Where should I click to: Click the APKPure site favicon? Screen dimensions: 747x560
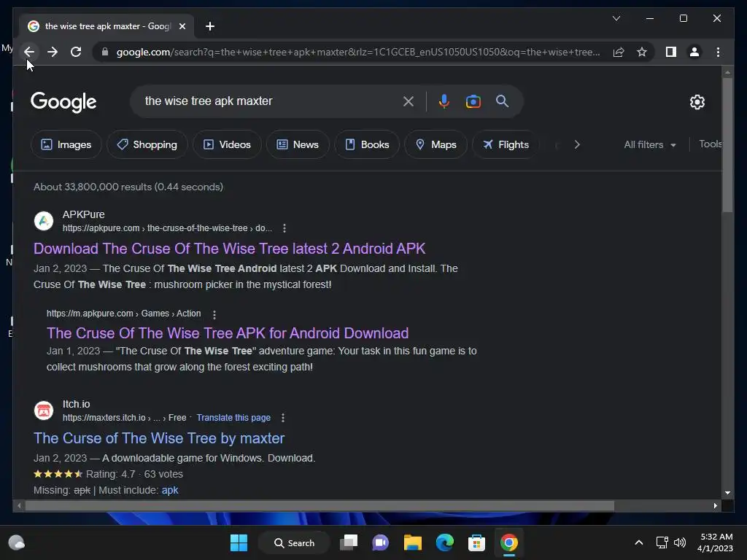[x=44, y=221]
